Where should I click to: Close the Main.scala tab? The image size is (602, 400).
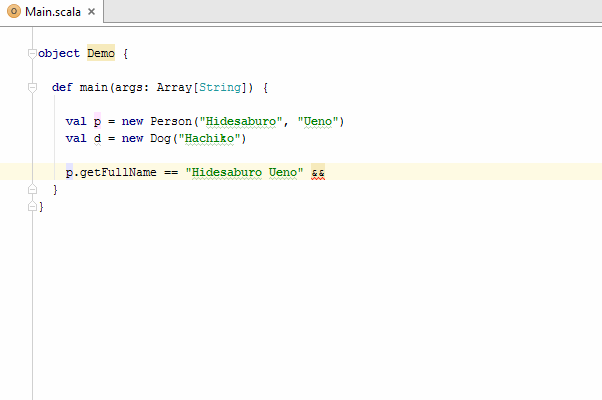tap(91, 12)
